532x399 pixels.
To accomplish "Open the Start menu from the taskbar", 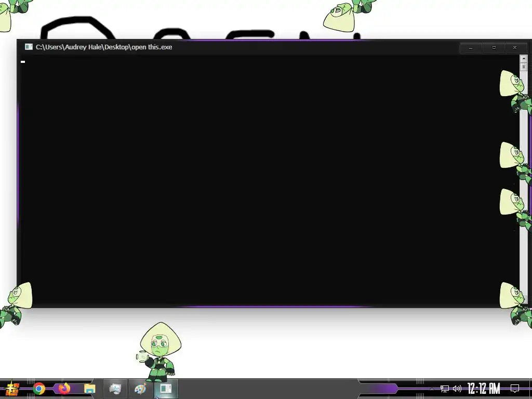I will (x=12, y=389).
